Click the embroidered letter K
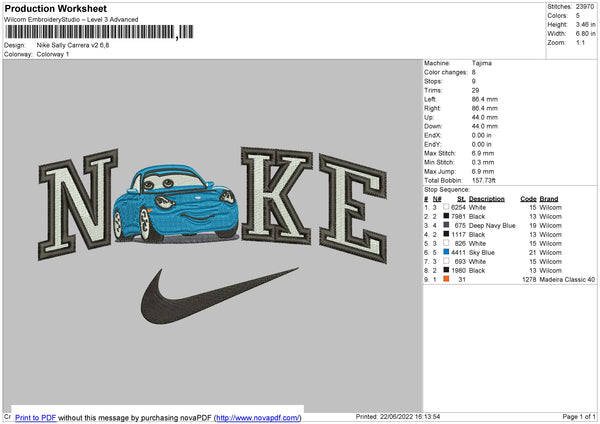The image size is (600, 424). click(277, 194)
